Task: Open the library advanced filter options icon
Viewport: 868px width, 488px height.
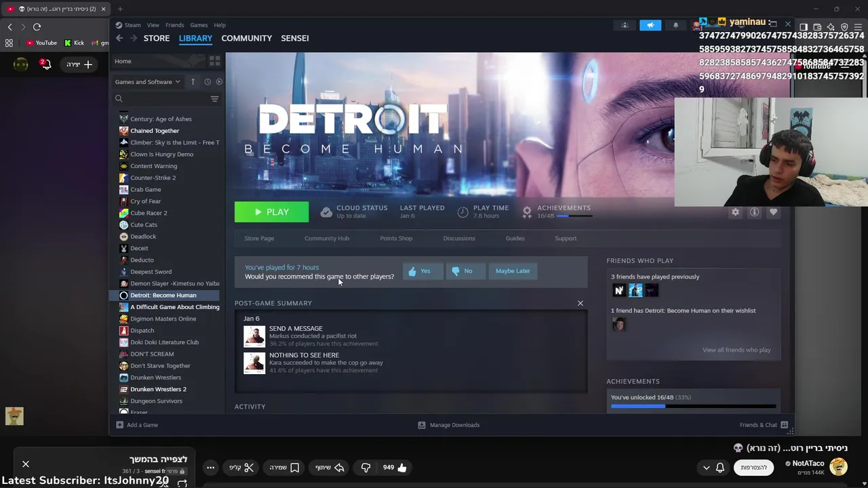Action: point(214,99)
